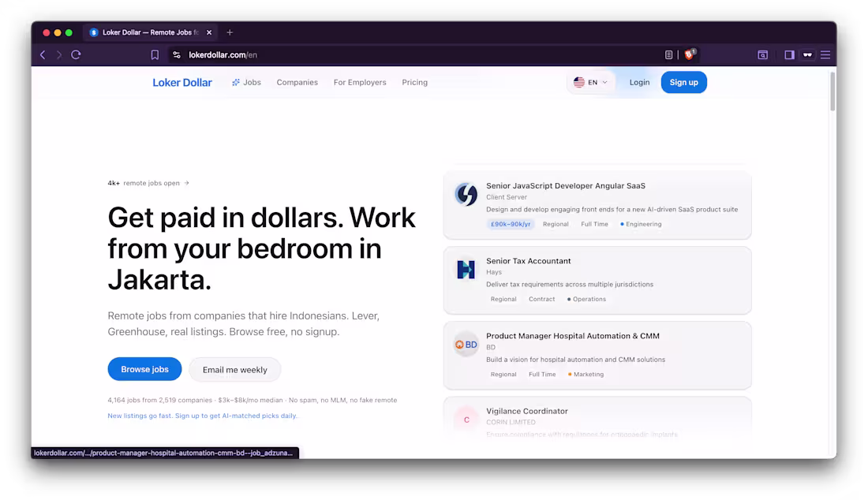The image size is (868, 500).
Task: Click the glasses VPN icon in the toolbar
Action: 808,54
